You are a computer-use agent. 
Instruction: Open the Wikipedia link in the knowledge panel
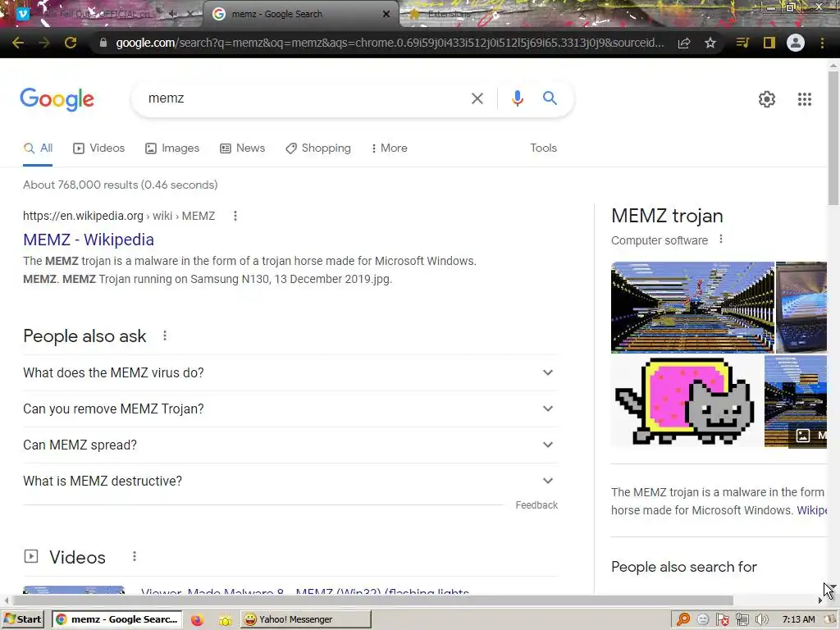coord(811,510)
